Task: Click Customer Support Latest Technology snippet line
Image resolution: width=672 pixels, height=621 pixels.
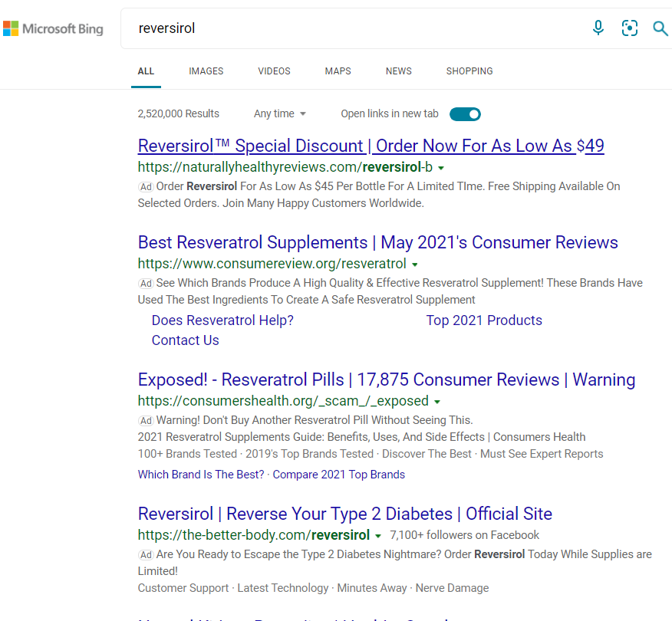Action: tap(313, 588)
